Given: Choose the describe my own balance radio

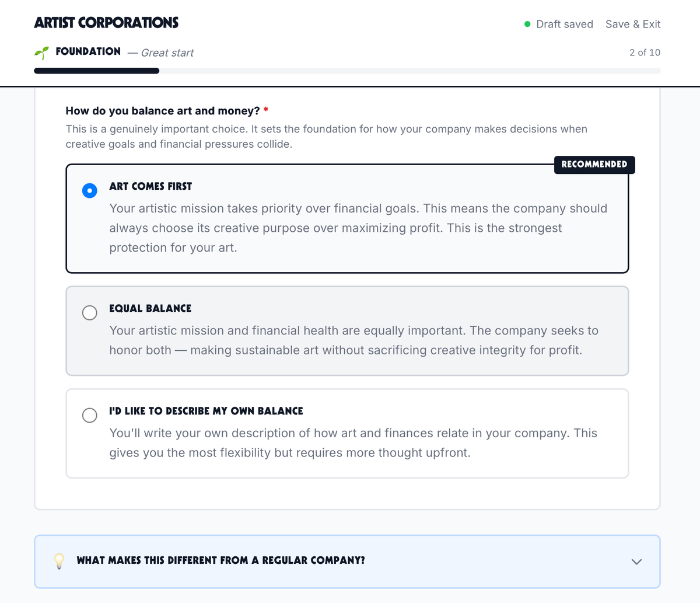Looking at the screenshot, I should click(90, 415).
